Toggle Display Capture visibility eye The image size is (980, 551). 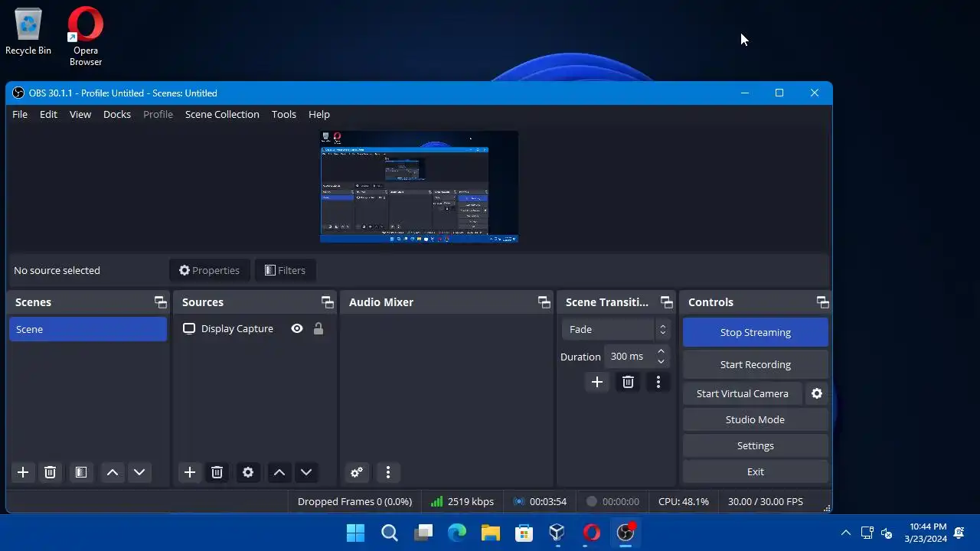(297, 328)
